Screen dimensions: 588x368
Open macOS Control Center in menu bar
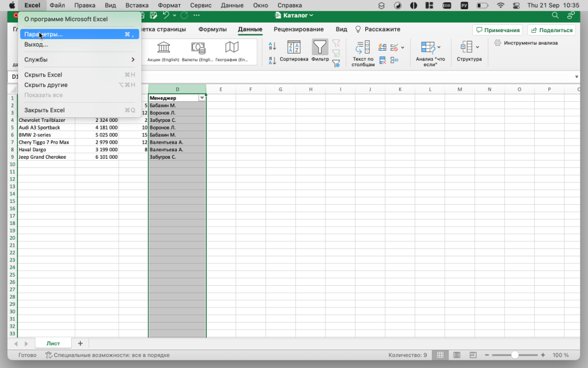(x=516, y=5)
